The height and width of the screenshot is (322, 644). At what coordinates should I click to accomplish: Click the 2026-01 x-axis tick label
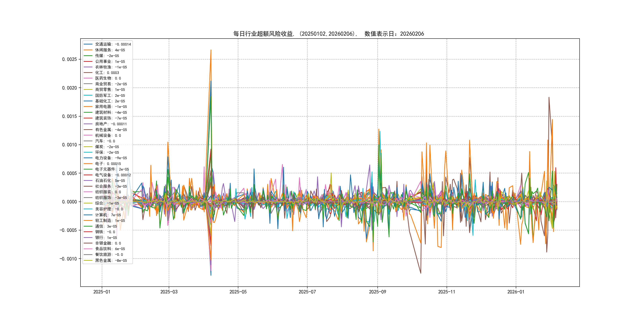click(516, 292)
